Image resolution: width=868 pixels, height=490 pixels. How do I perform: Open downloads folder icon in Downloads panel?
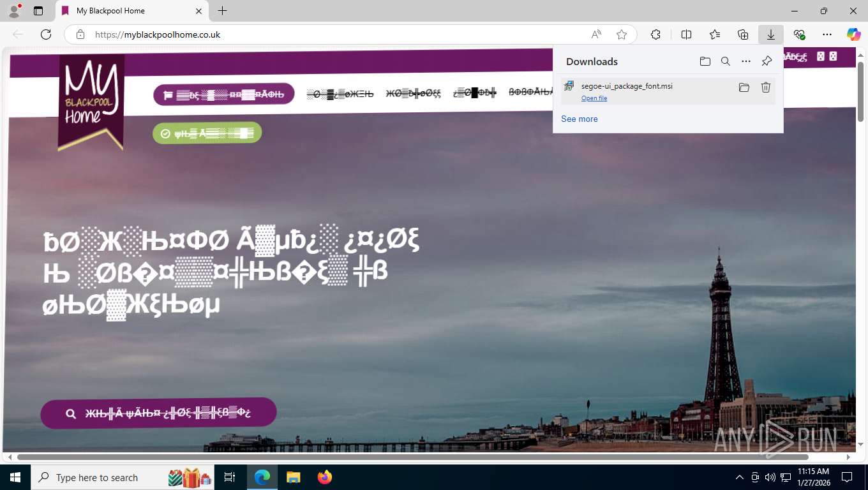point(705,61)
